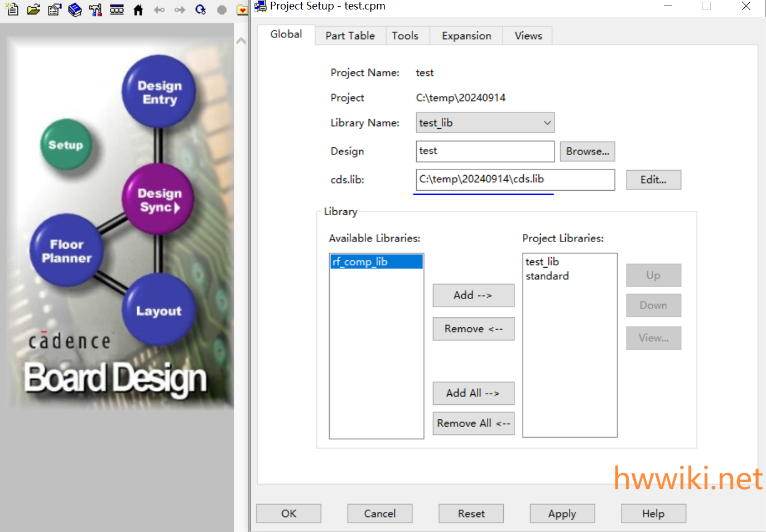Click the cds.lib path input field
This screenshot has width=766, height=532.
click(514, 180)
